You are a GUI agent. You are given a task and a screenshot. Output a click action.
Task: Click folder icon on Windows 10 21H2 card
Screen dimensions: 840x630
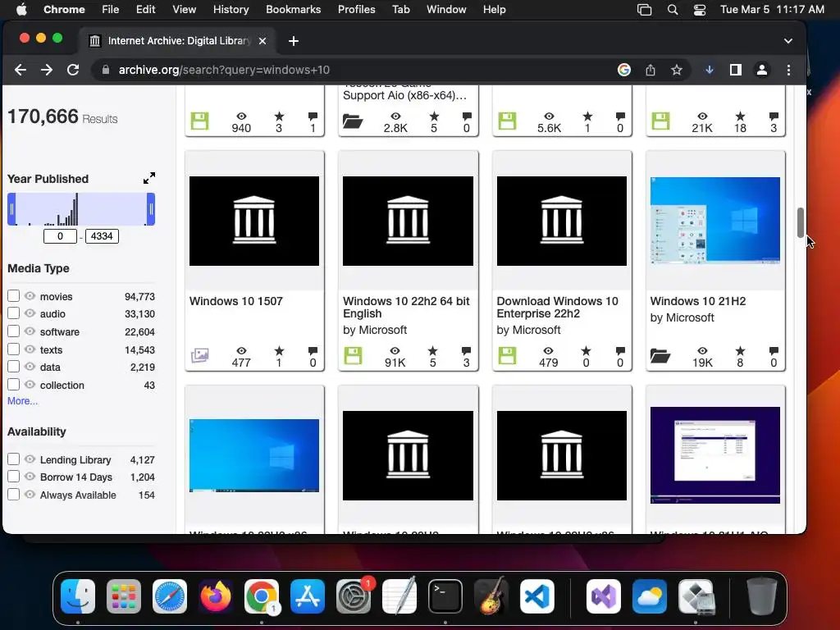[x=660, y=356]
